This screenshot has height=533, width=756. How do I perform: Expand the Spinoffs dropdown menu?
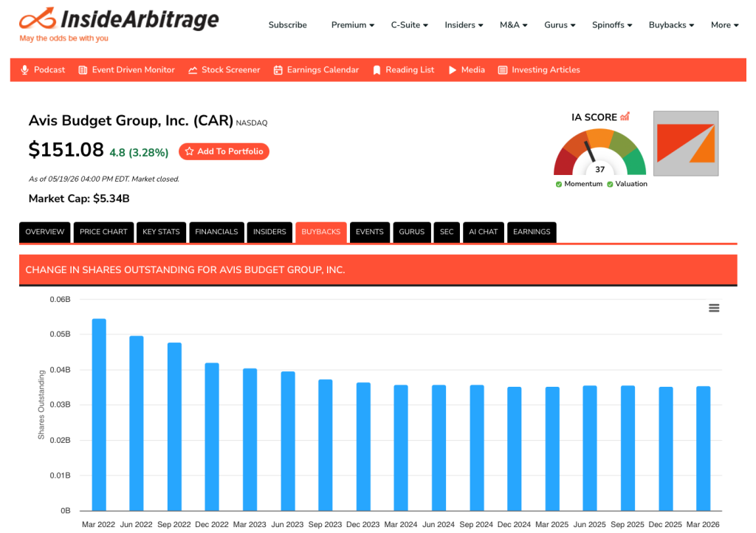click(x=612, y=25)
